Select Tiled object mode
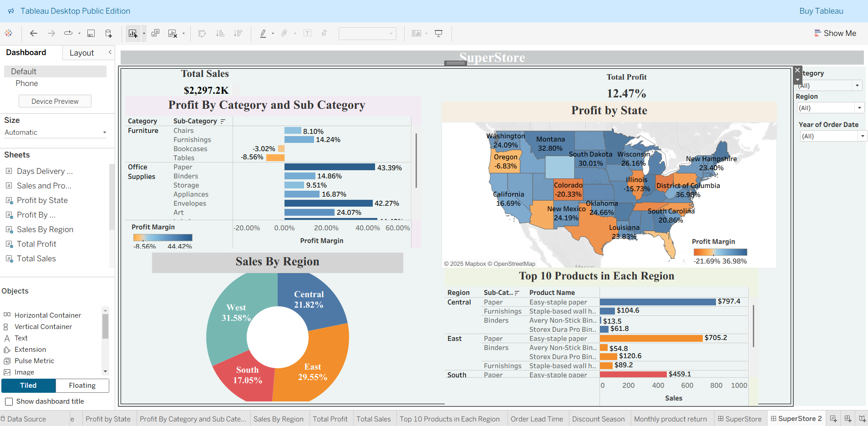 pos(28,385)
